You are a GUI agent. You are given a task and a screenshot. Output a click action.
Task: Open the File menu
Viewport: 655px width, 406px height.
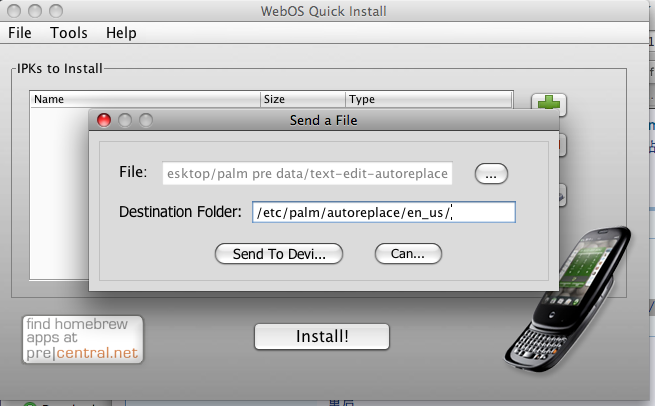(x=20, y=33)
